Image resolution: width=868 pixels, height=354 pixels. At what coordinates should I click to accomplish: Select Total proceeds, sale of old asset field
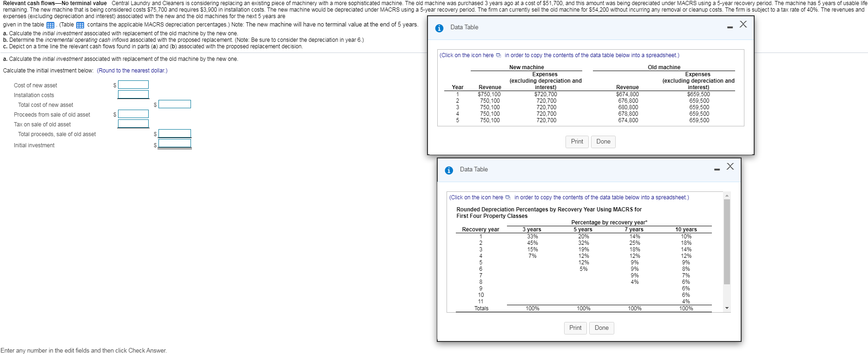point(175,133)
